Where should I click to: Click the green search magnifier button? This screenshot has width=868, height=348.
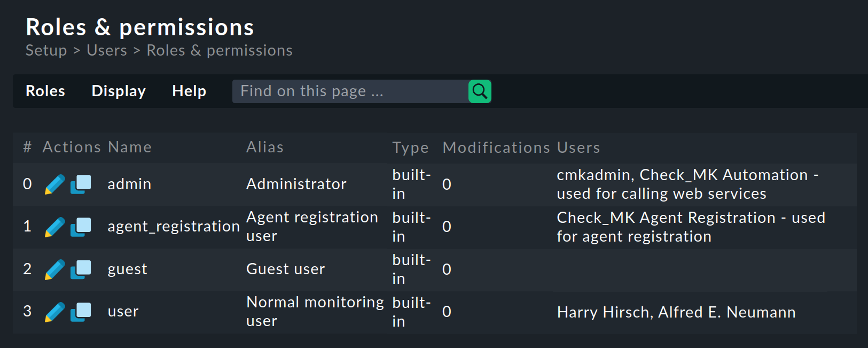click(480, 91)
